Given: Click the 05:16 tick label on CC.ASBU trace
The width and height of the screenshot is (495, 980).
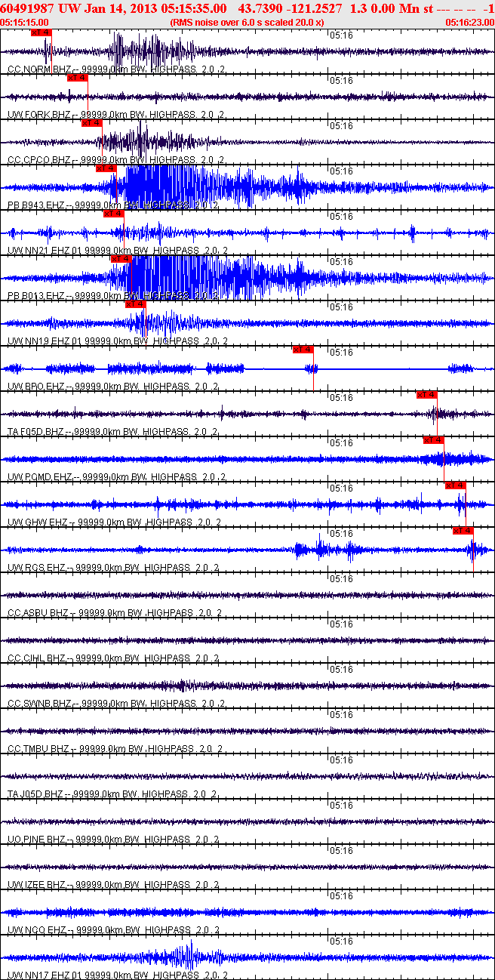Looking at the screenshot, I should [x=342, y=579].
